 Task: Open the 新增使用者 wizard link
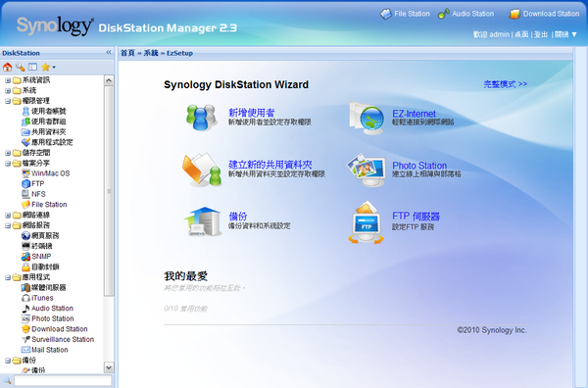[x=252, y=113]
